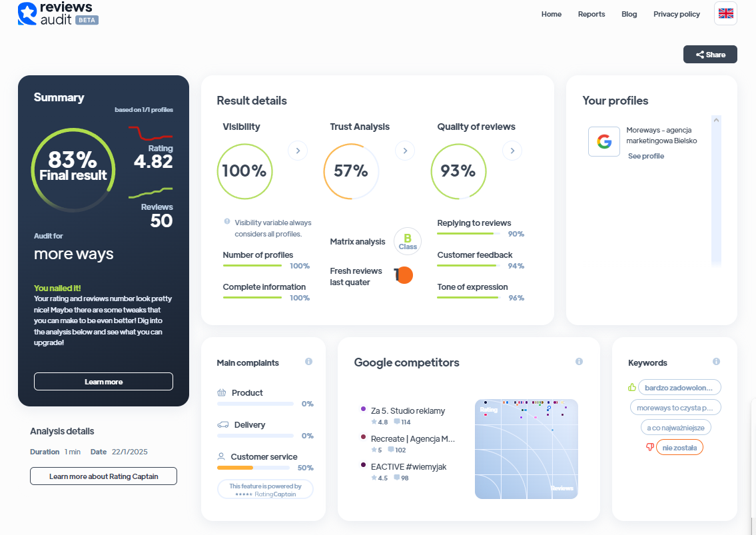This screenshot has width=756, height=535.
Task: Click the 93% Quality of reviews circle
Action: pos(458,171)
